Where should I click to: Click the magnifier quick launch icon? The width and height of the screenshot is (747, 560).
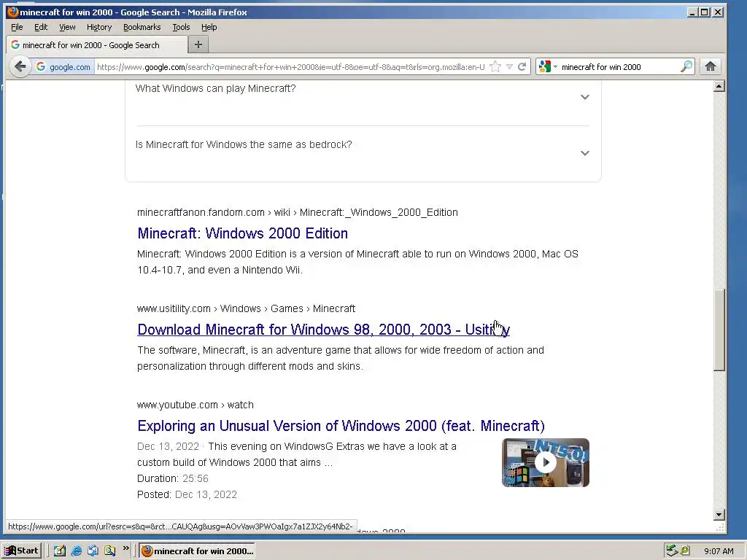tap(109, 551)
